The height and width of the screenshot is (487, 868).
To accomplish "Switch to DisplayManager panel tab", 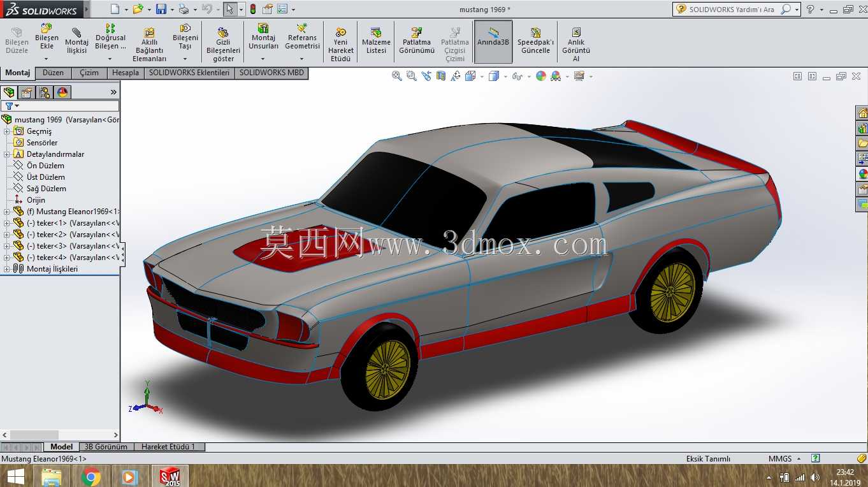I will click(x=62, y=92).
